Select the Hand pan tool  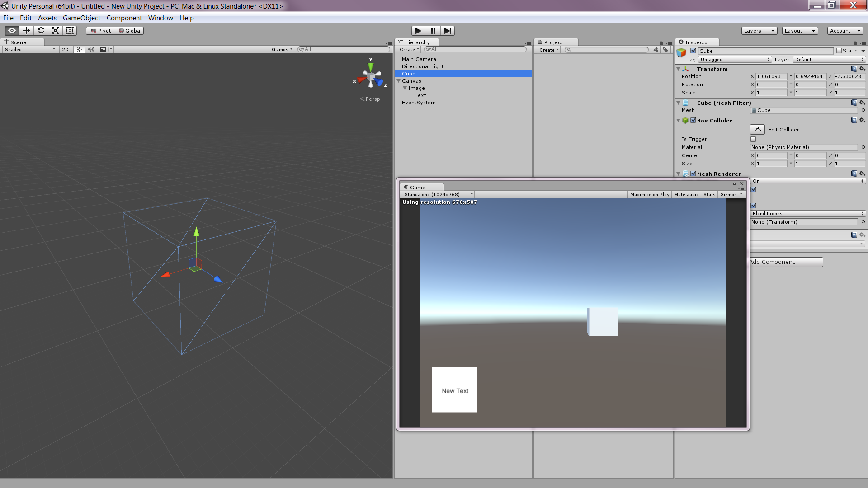[x=11, y=30]
